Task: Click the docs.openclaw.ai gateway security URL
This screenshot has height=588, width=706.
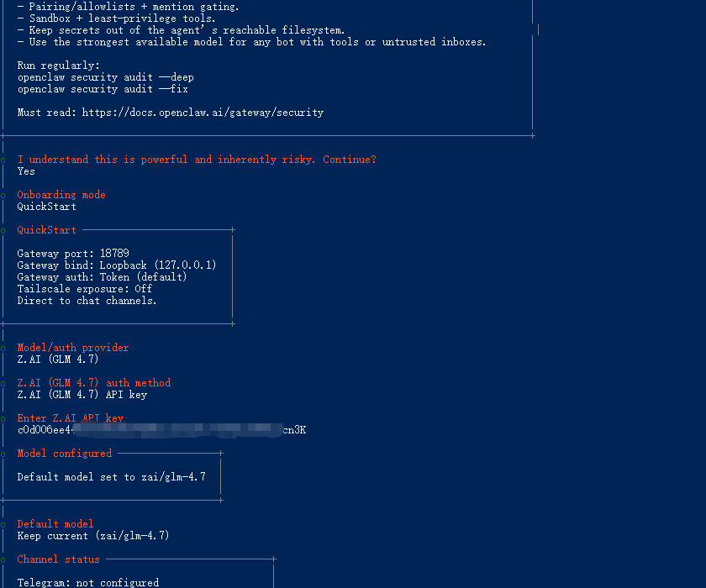Action: 203,113
